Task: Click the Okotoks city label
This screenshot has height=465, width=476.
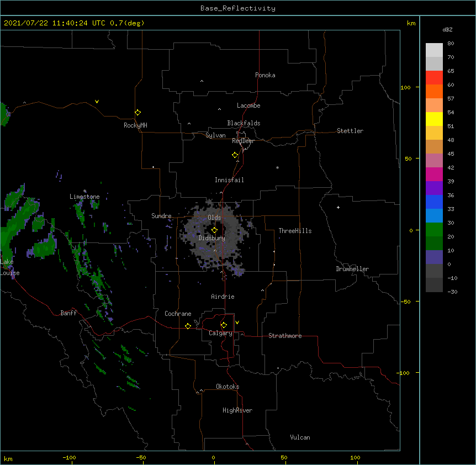Action: (228, 387)
